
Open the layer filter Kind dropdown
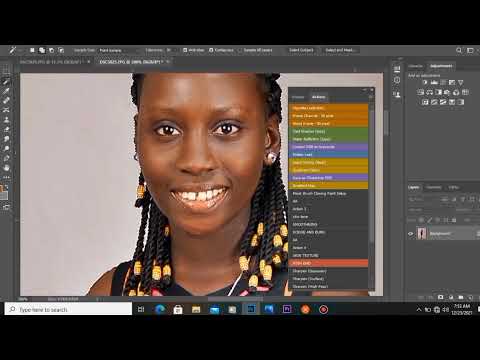(423, 199)
